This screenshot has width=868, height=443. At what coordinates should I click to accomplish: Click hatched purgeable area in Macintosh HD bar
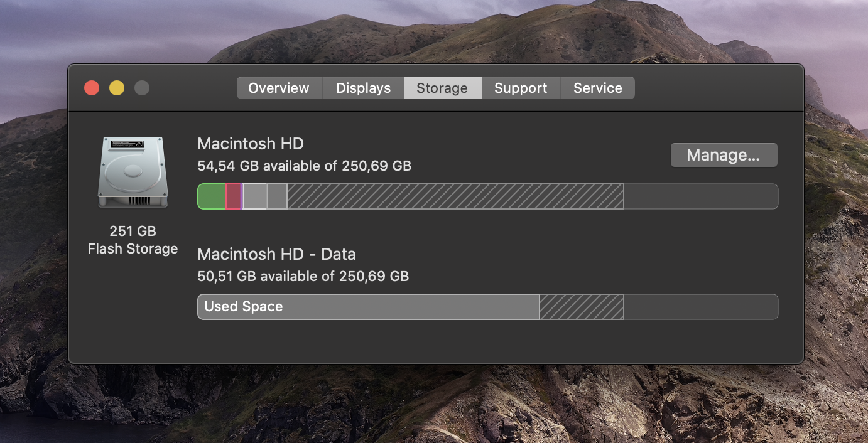pos(455,196)
